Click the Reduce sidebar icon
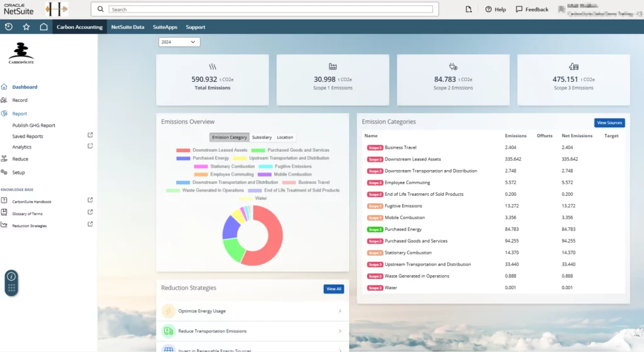Screen dimensions: 644x352 [x=4, y=159]
